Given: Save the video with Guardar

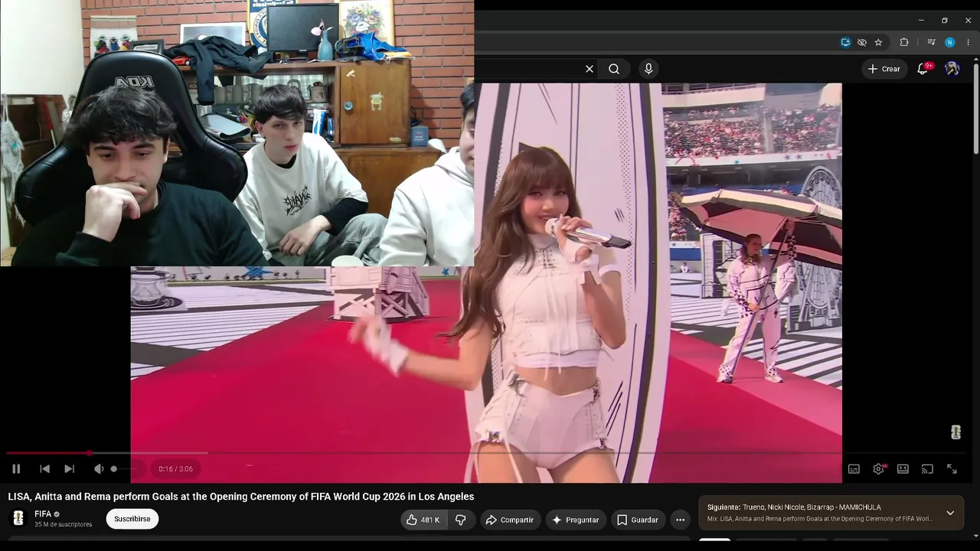Looking at the screenshot, I should (638, 520).
